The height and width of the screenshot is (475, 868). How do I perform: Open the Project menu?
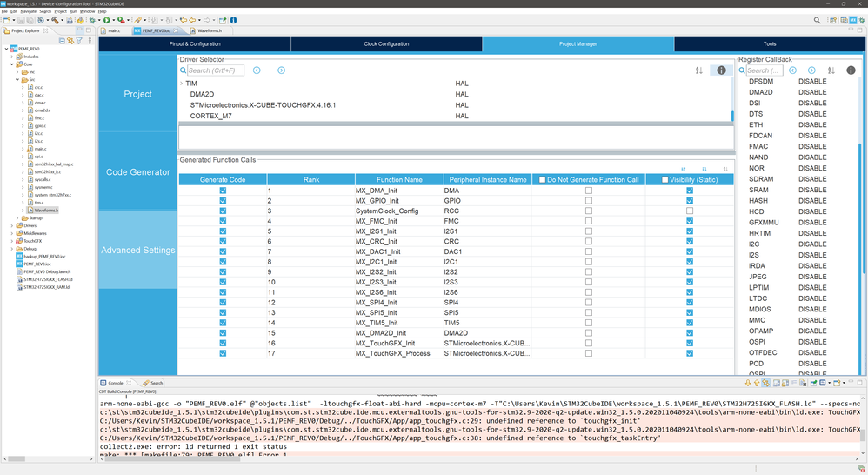point(60,11)
